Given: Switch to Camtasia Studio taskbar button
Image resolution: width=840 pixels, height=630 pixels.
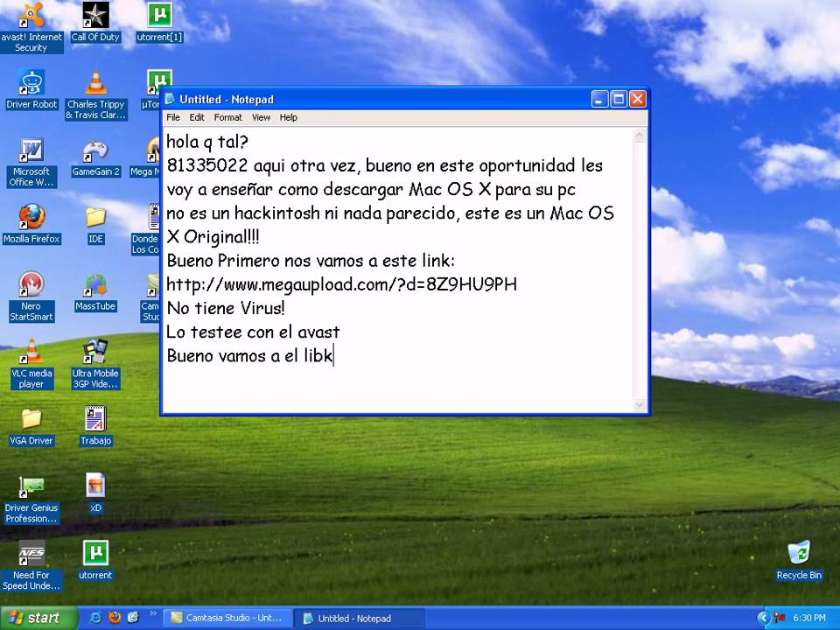Looking at the screenshot, I should [227, 618].
